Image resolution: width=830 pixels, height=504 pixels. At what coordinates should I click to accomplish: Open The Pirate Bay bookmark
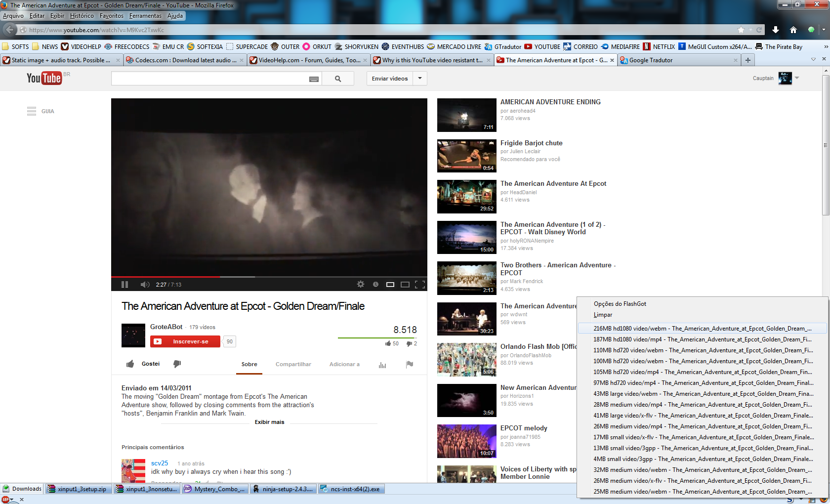coord(779,47)
